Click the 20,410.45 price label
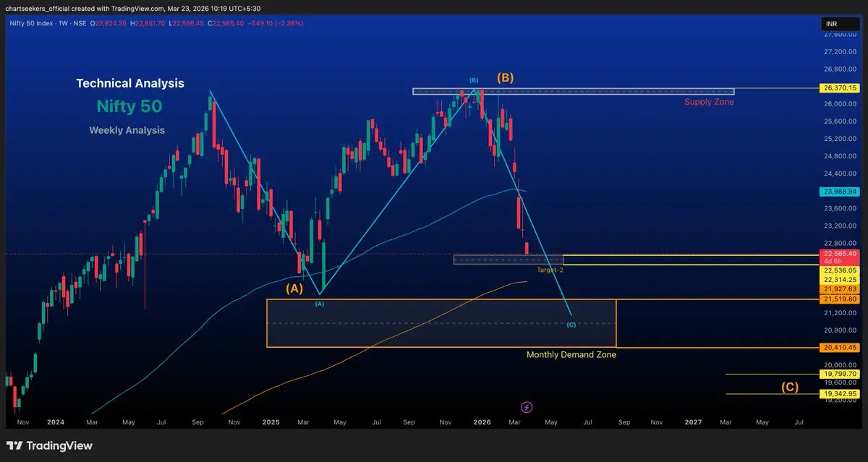Screen dimensions: 868x462 [x=839, y=347]
